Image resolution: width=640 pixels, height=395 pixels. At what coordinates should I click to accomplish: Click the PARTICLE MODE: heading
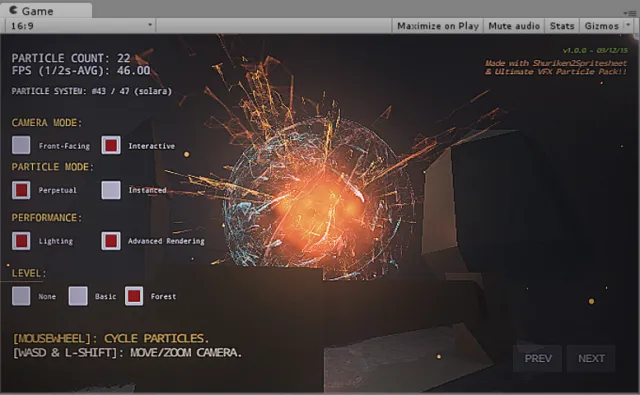pyautogui.click(x=52, y=167)
